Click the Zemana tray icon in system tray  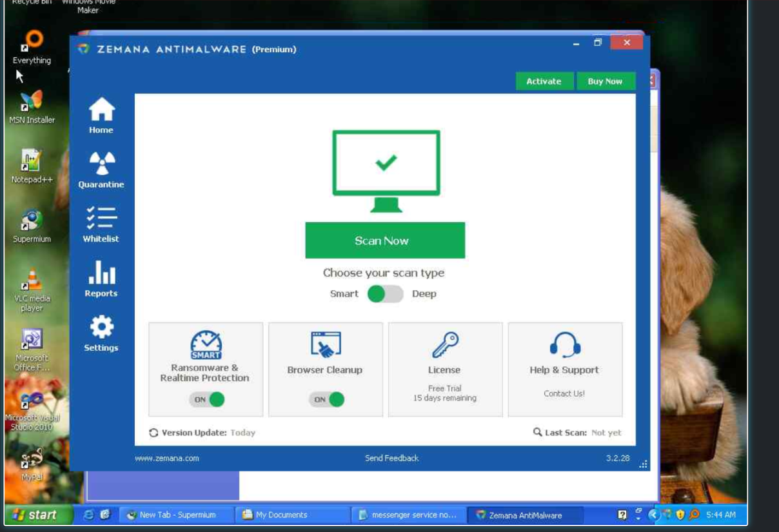(x=667, y=515)
